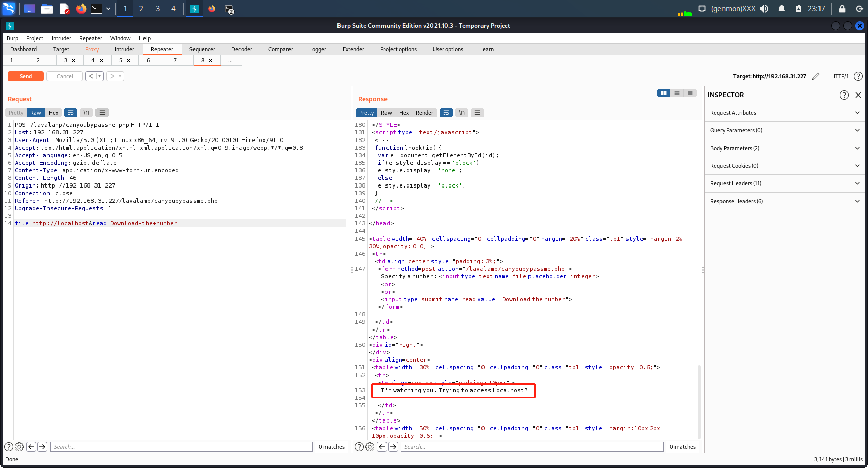Image resolution: width=868 pixels, height=468 pixels.
Task: Jump to previous request search match
Action: [31, 447]
